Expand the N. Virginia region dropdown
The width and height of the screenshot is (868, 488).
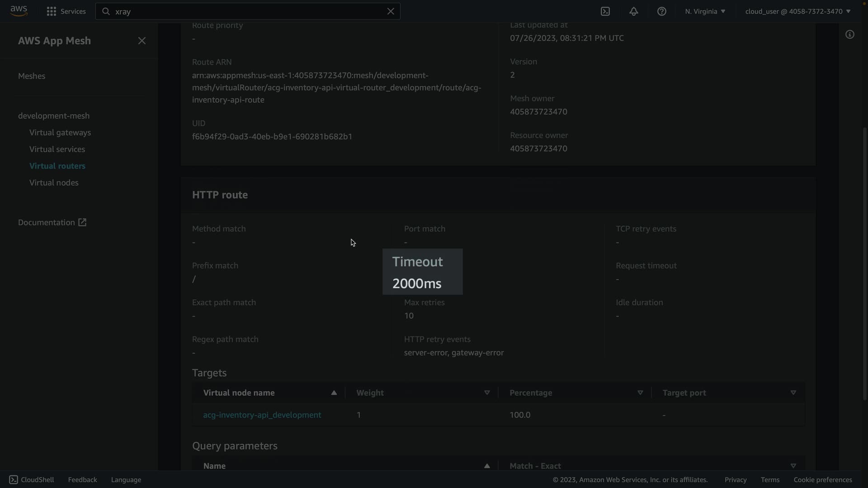point(705,11)
